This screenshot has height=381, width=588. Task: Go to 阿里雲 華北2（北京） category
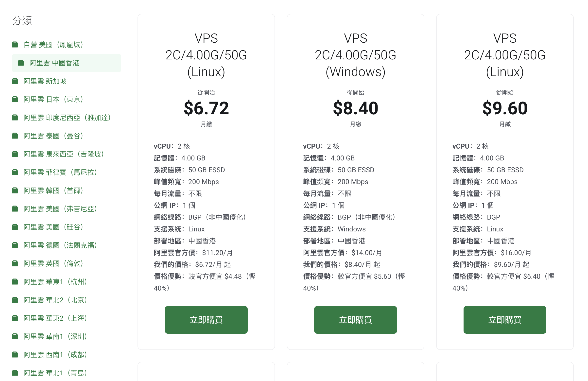55,300
